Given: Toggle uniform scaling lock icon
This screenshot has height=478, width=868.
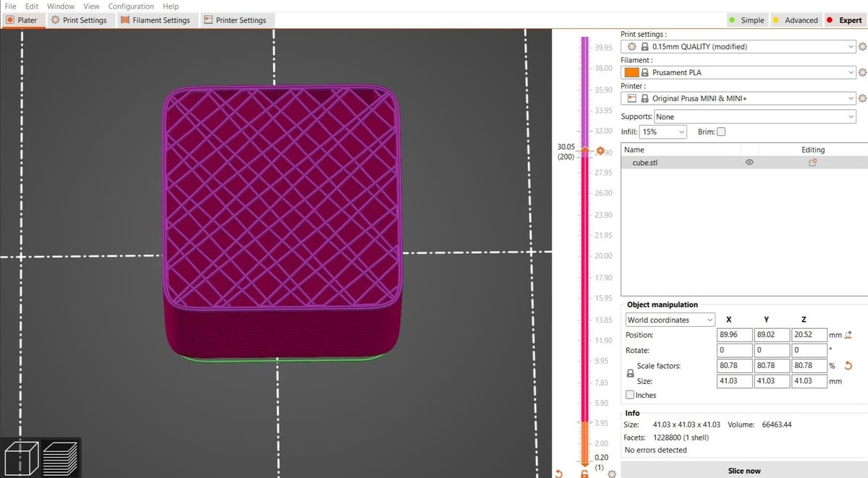Looking at the screenshot, I should pos(630,373).
